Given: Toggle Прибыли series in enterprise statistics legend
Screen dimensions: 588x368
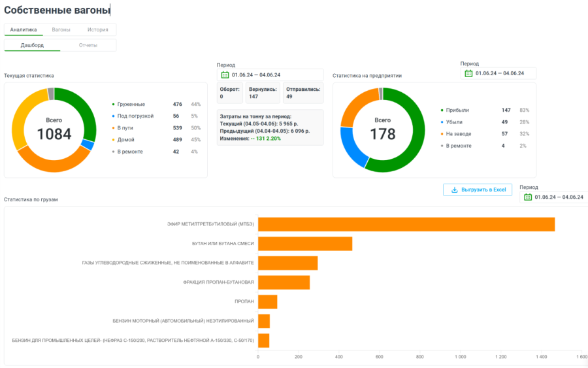Looking at the screenshot, I should (457, 110).
